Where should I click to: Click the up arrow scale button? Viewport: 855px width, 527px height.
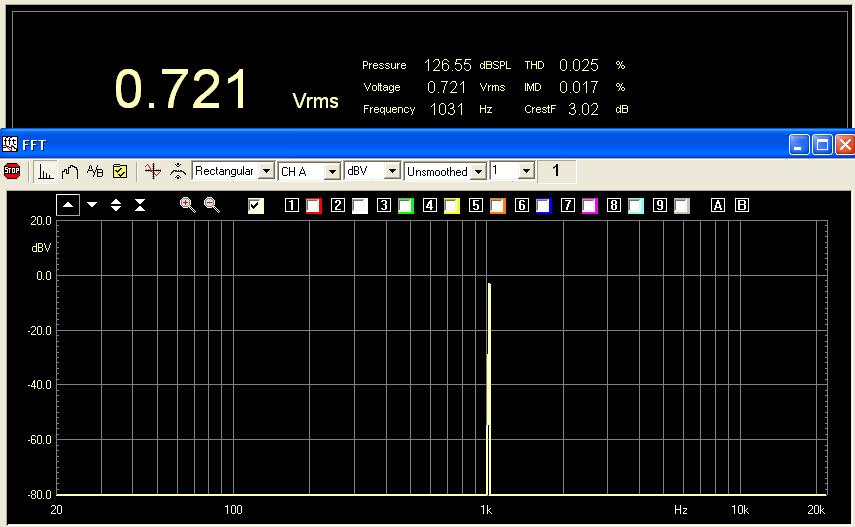click(x=68, y=204)
